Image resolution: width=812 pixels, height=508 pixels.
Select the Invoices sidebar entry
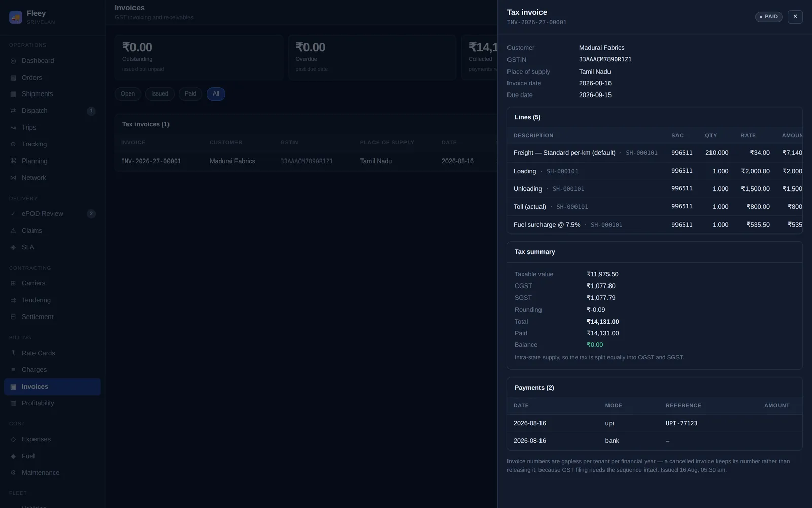(52, 387)
